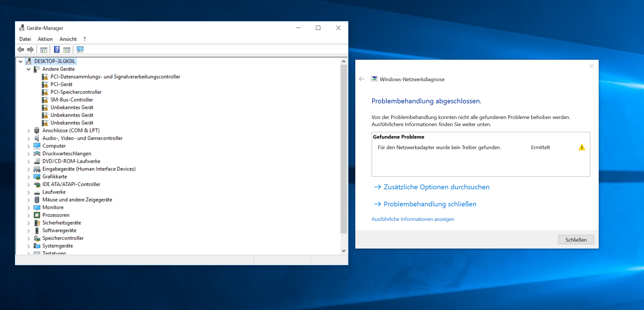The image size is (644, 310).
Task: Select the SM-Bus-Controller warning device icon
Action: tap(45, 100)
